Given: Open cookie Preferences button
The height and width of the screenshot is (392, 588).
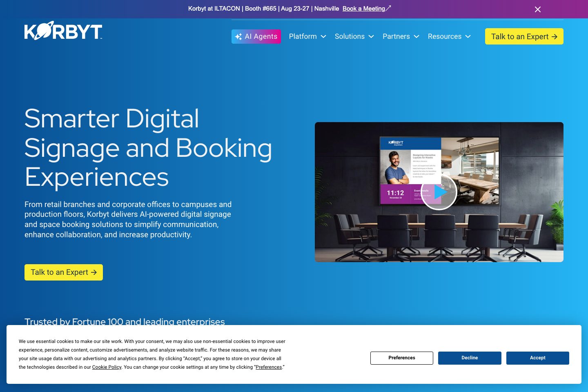Looking at the screenshot, I should click(x=402, y=358).
